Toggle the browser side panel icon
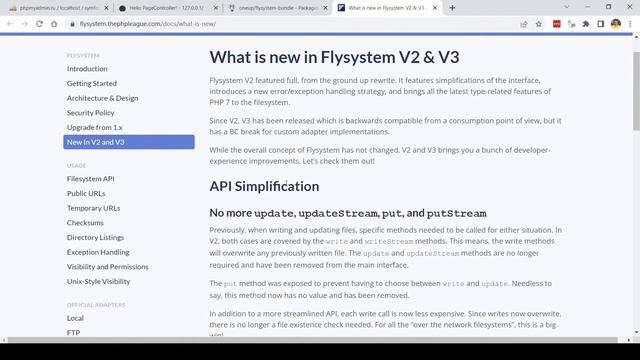Viewport: 640px width, 360px height. tap(601, 24)
